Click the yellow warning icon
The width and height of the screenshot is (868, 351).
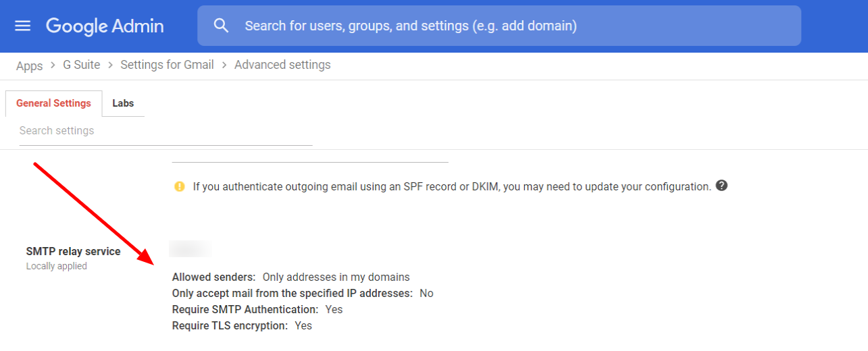tap(179, 186)
